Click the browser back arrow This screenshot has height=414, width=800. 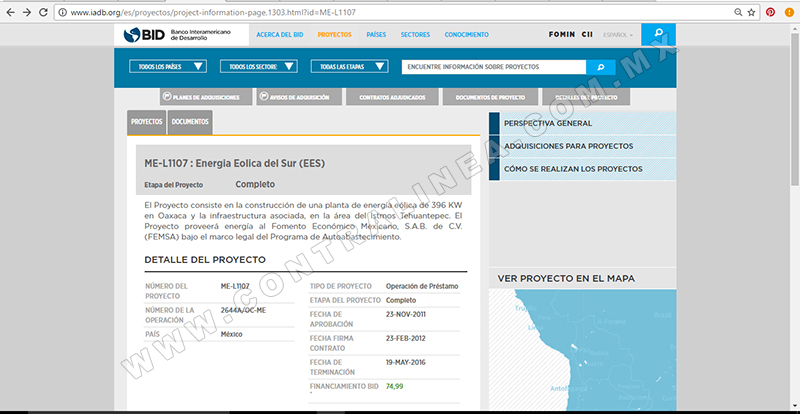pyautogui.click(x=10, y=12)
